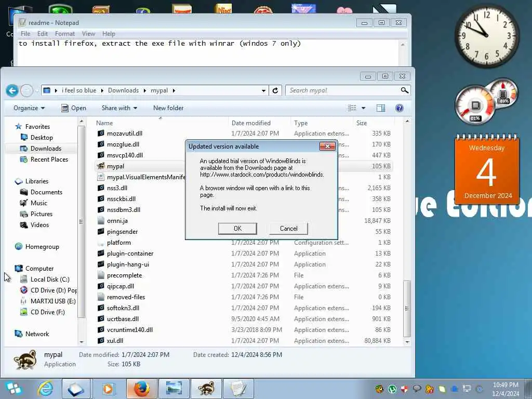
Task: Open Notepad Help menu
Action: tap(109, 34)
